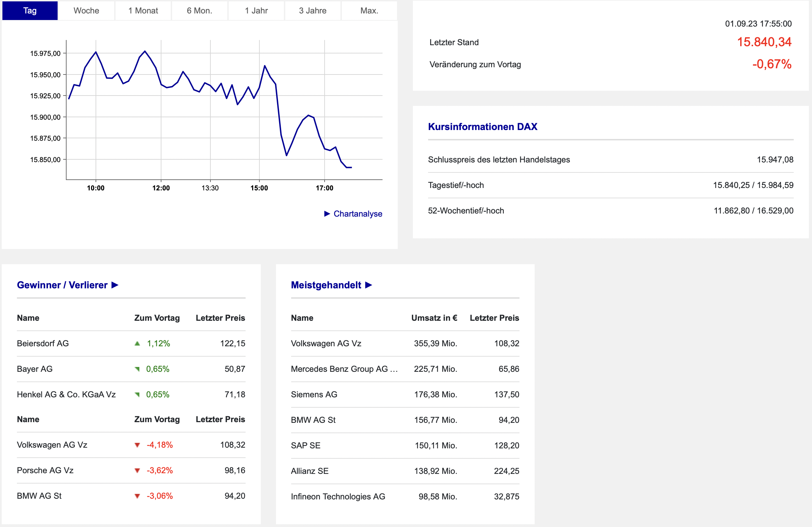Click red down arrow for BMW AG St loser row
The height and width of the screenshot is (527, 812).
click(x=137, y=496)
